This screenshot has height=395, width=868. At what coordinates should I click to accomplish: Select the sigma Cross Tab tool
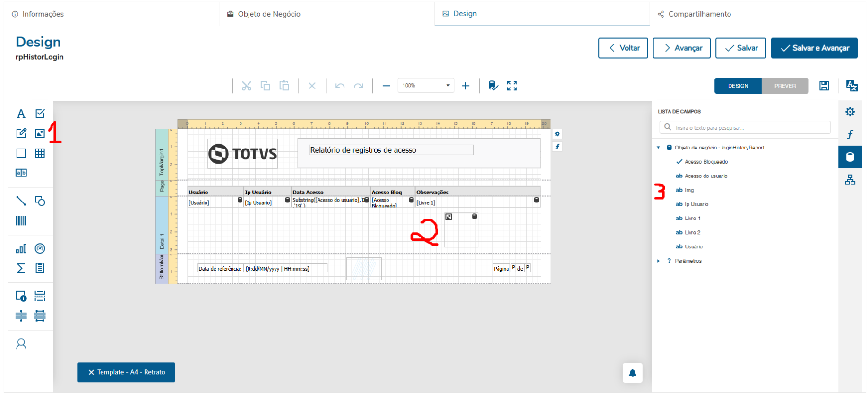pos(21,268)
